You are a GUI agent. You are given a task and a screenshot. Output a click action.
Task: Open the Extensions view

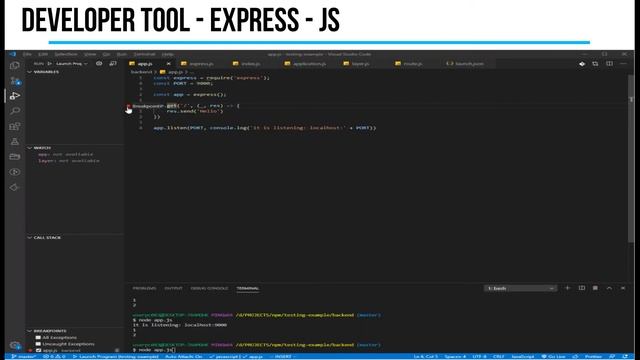coord(15,126)
